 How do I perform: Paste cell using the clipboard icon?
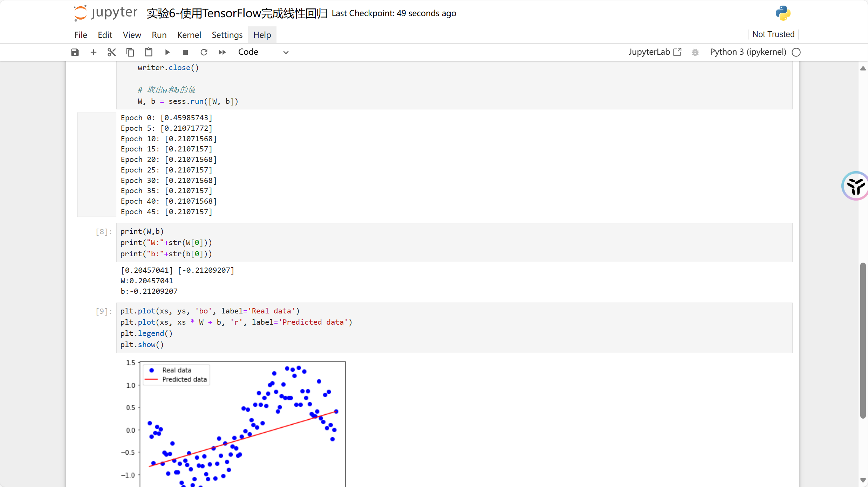(x=149, y=52)
